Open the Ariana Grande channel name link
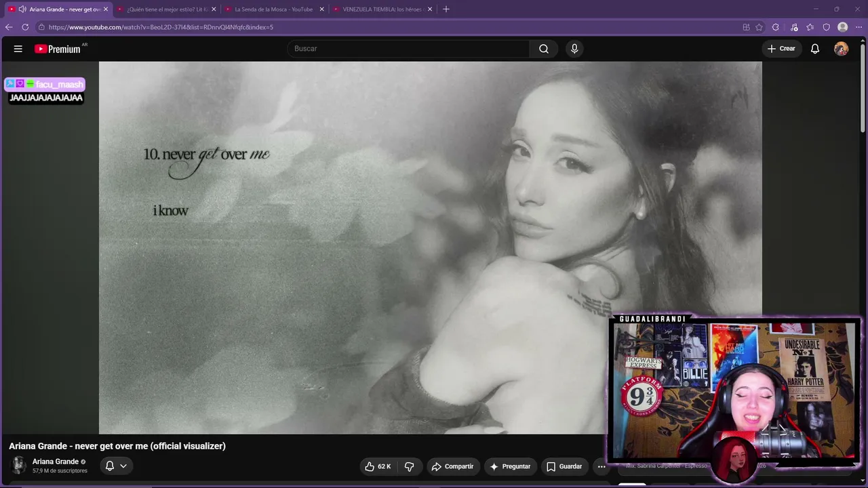Image resolution: width=868 pixels, height=488 pixels. coord(56,462)
